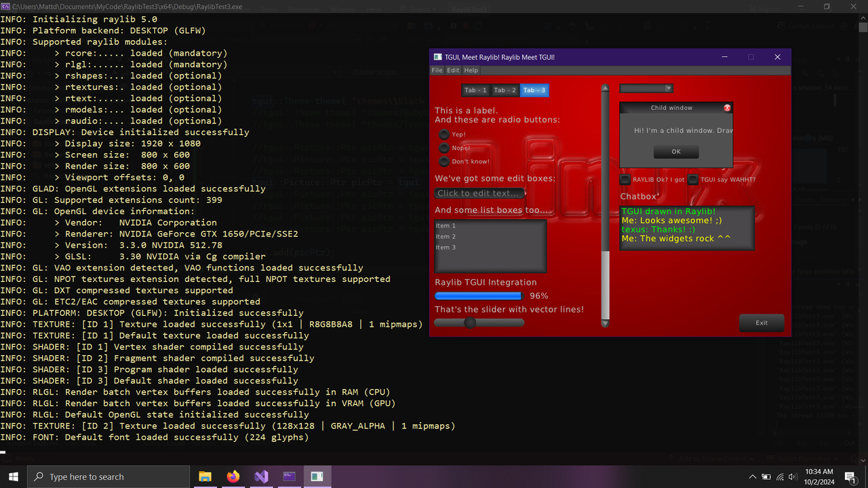Click console line with 'NVIDIA Corporation' vendor
Image resolution: width=868 pixels, height=488 pixels.
[x=108, y=222]
